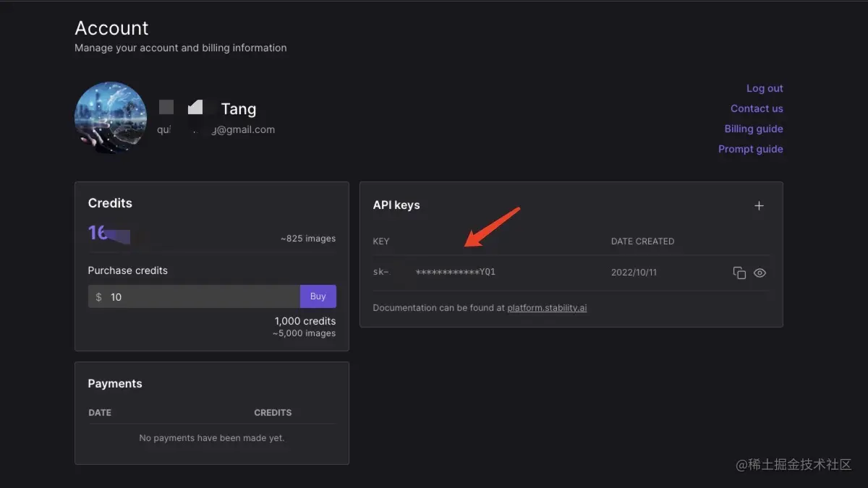
Task: Click the profile avatar picture
Action: pos(111,117)
